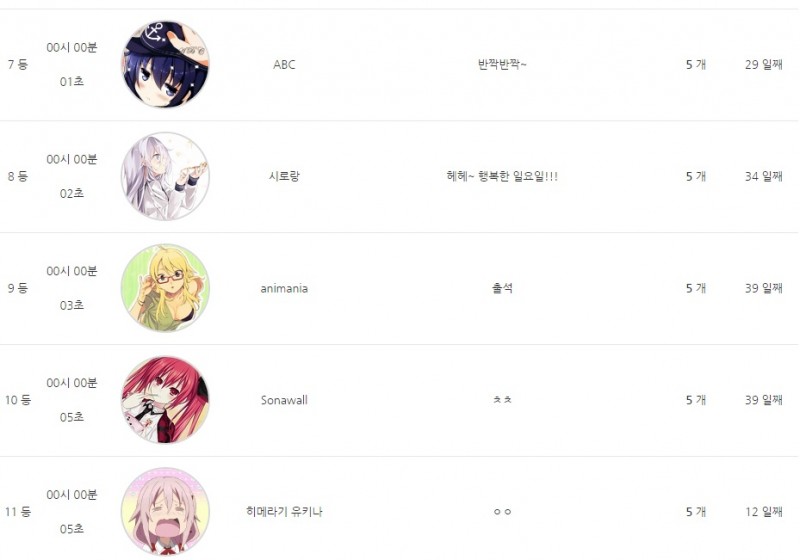Select the Sonawall username
The width and height of the screenshot is (800, 560).
[284, 400]
